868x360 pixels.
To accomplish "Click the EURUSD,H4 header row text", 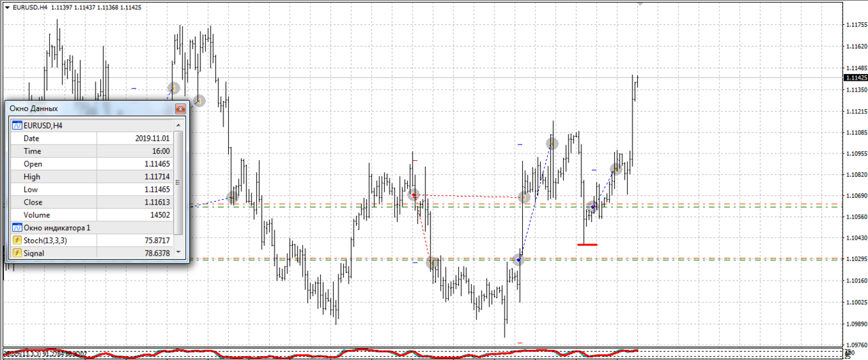I will click(x=43, y=125).
